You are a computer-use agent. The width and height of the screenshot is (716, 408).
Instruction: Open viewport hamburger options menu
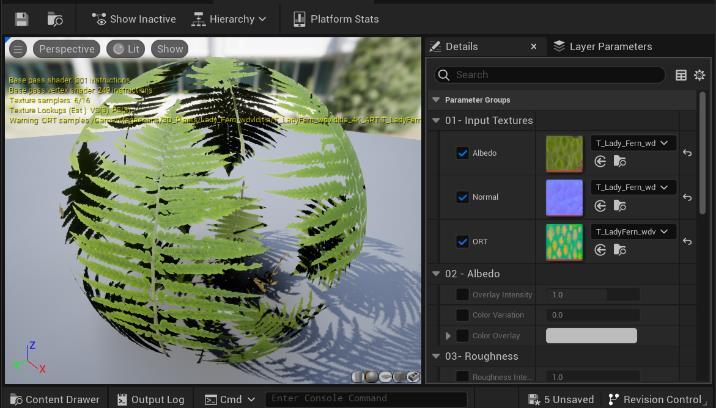18,49
